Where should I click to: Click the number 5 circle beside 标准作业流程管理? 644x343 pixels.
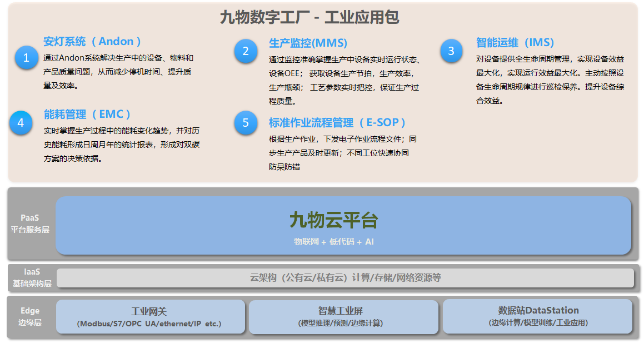coord(246,122)
